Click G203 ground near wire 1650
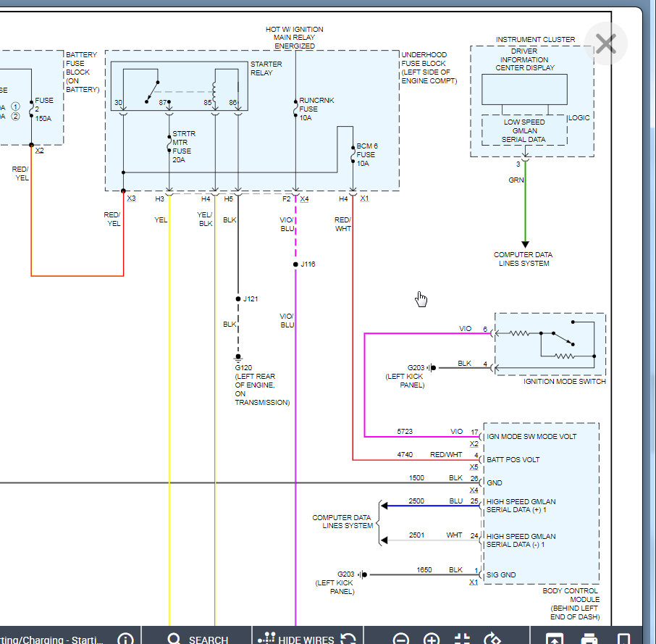Screen dimensions: 656x644 pyautogui.click(x=346, y=574)
